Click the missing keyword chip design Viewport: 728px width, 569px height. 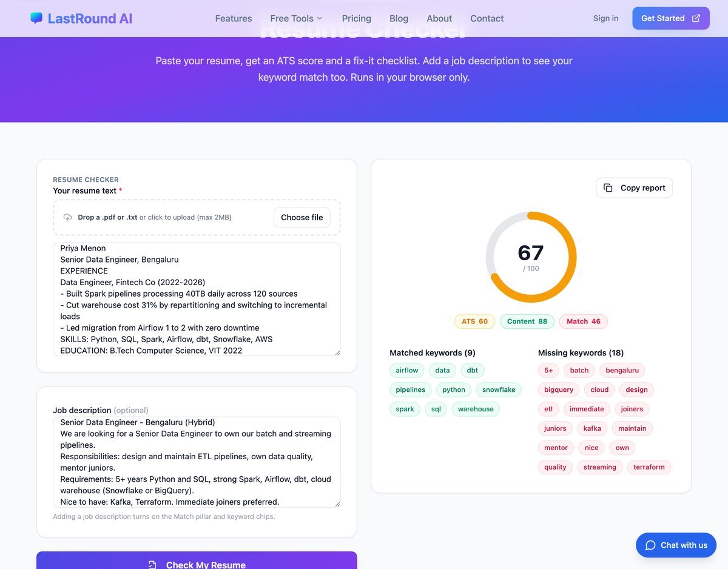click(636, 389)
